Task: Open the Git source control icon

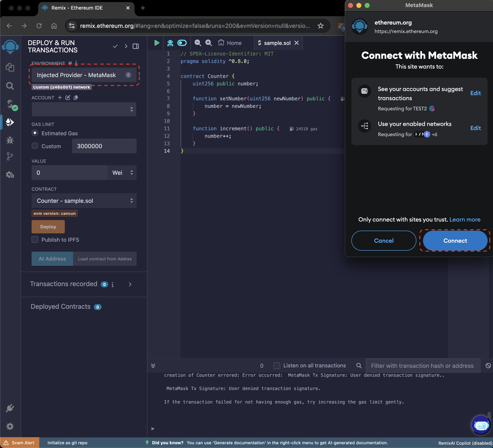Action: [x=10, y=156]
